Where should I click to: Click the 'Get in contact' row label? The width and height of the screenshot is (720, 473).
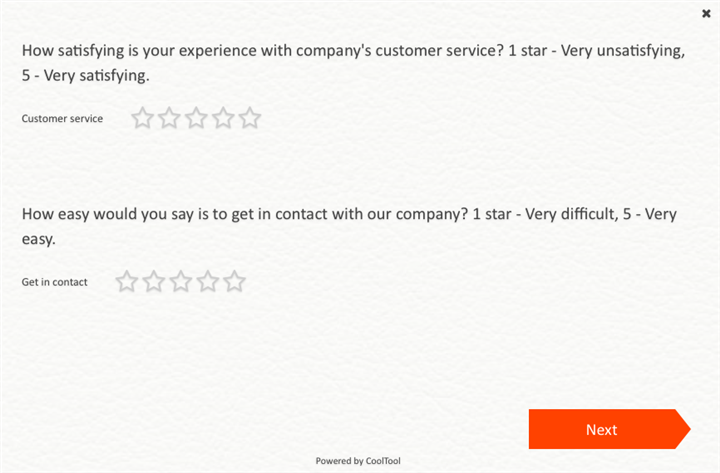click(55, 282)
